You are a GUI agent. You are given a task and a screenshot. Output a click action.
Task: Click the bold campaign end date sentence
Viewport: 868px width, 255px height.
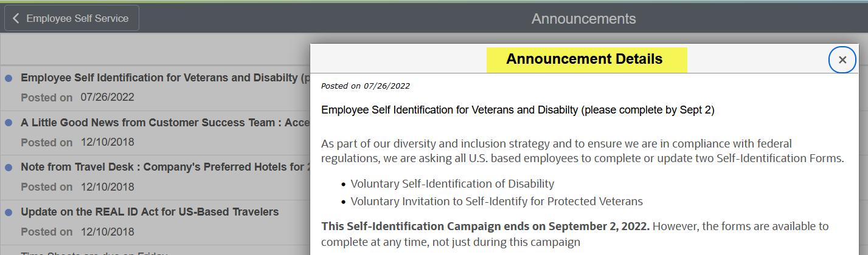(x=485, y=226)
